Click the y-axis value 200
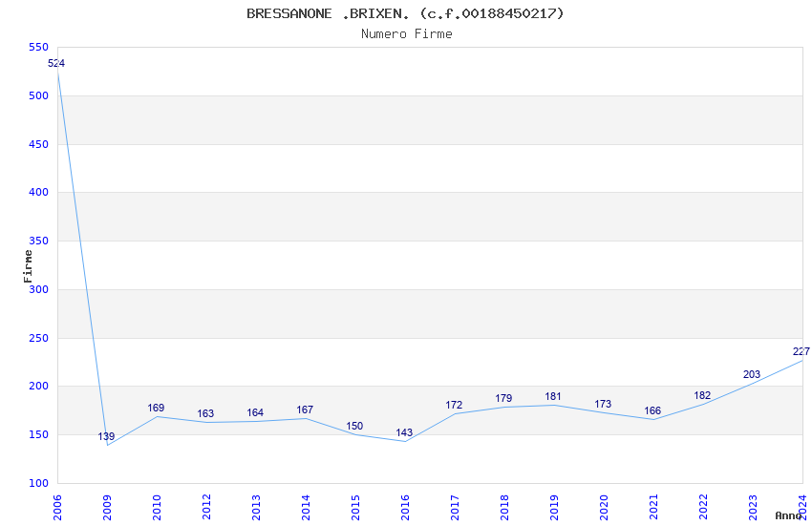 (39, 387)
